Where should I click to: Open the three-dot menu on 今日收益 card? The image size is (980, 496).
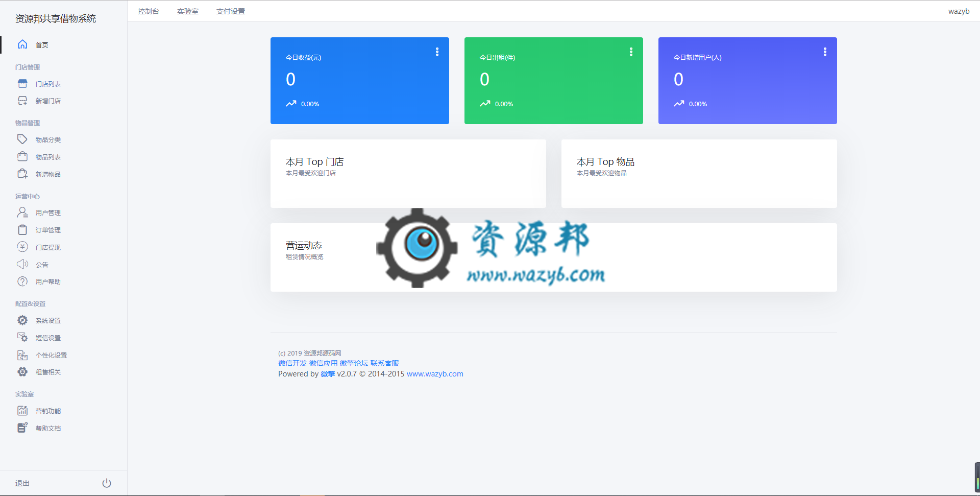(x=437, y=52)
